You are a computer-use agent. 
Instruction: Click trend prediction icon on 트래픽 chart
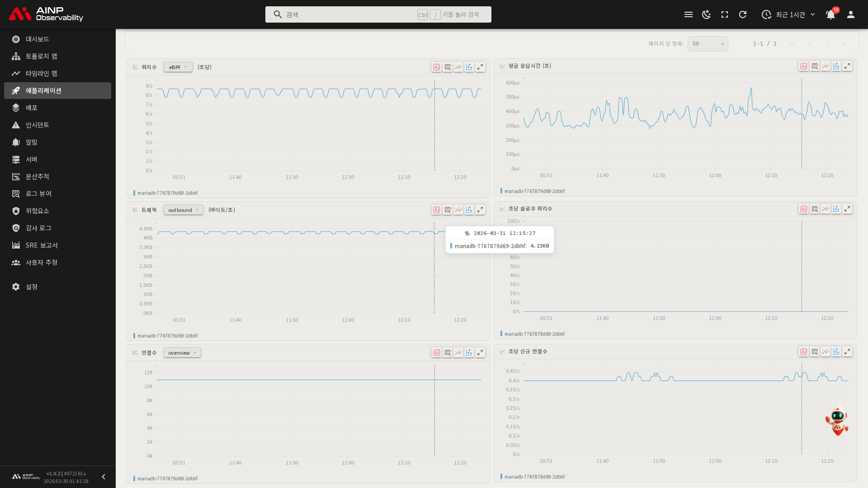(x=458, y=210)
